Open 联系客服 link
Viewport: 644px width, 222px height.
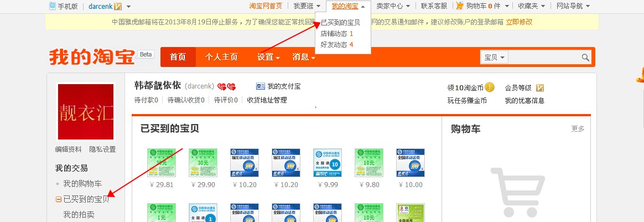(434, 6)
